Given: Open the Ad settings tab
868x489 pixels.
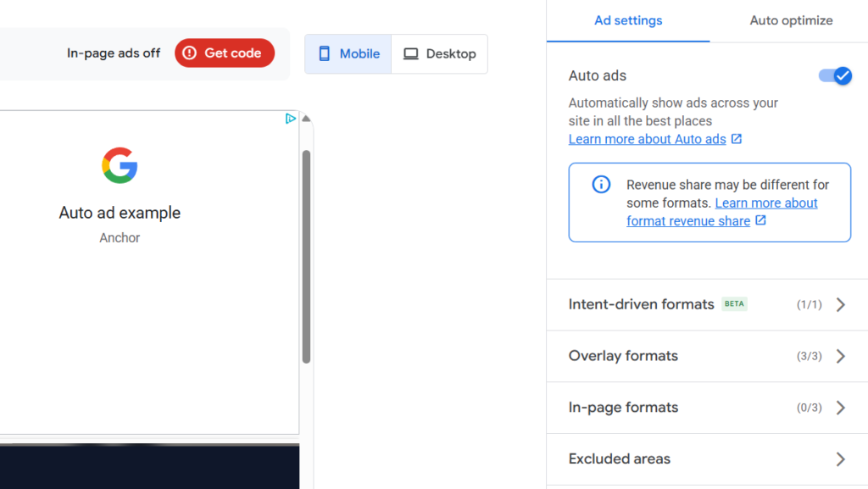Looking at the screenshot, I should tap(628, 20).
